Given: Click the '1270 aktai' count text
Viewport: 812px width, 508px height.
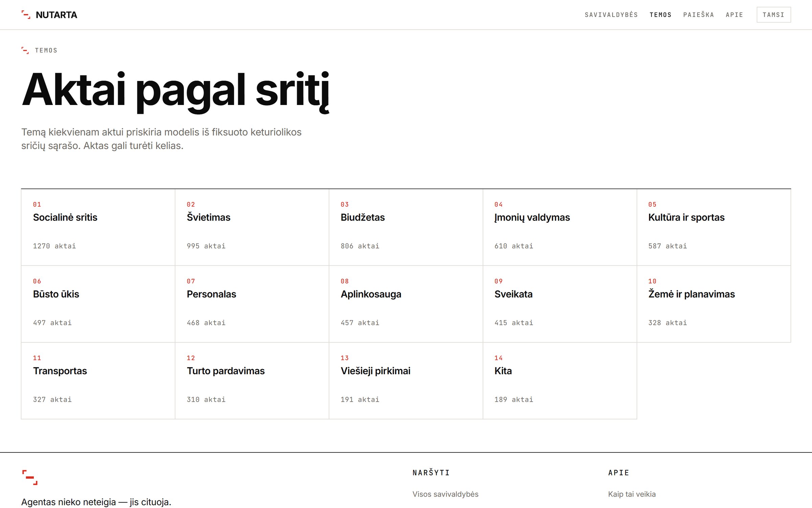Looking at the screenshot, I should (x=54, y=246).
